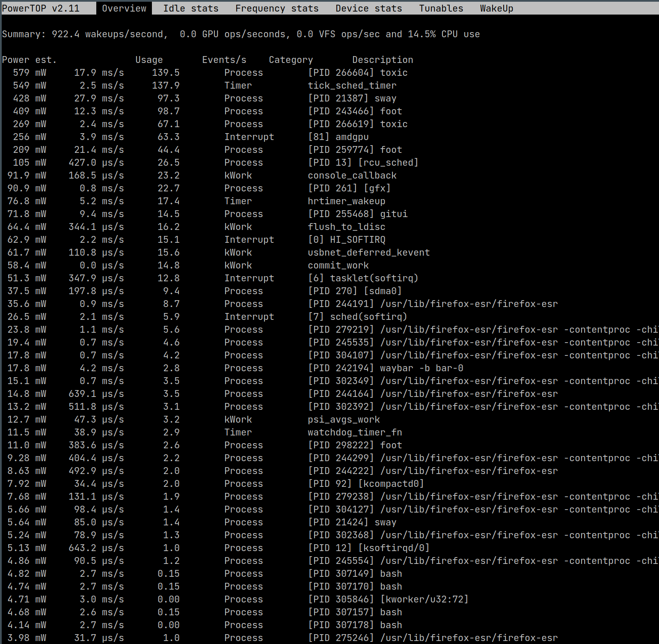Viewport: 659px width, 644px height.
Task: Click the Category column header
Action: tap(291, 60)
